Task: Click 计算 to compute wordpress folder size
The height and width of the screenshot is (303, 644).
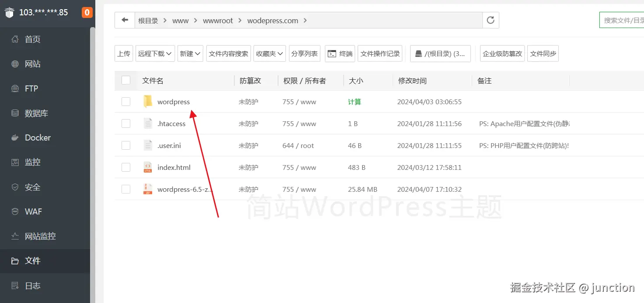Action: point(355,102)
